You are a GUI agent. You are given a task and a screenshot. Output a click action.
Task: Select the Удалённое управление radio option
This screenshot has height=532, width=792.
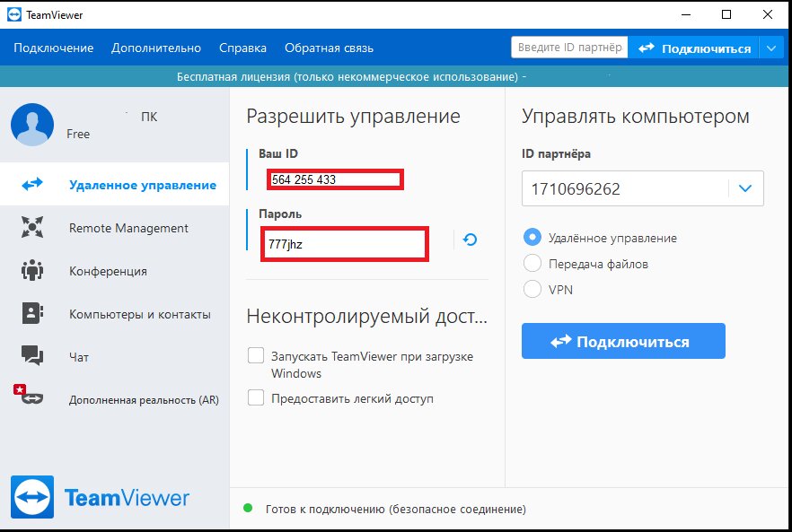click(532, 237)
